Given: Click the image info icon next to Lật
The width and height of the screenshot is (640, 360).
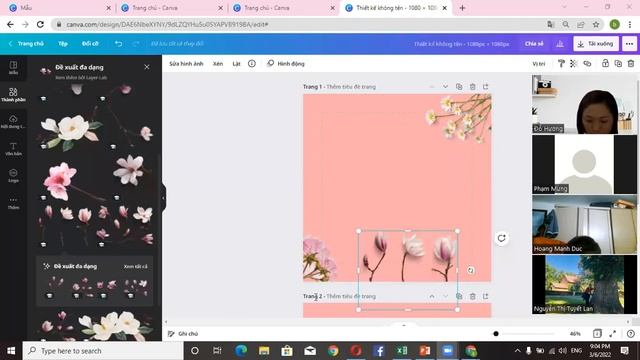Looking at the screenshot, I should click(x=252, y=64).
